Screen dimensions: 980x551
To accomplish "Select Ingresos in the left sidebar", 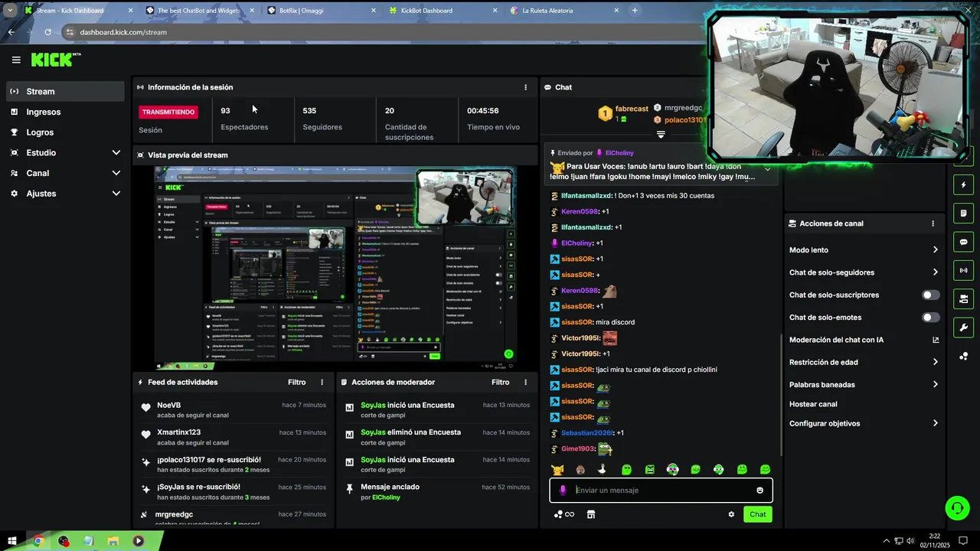I will coord(65,112).
